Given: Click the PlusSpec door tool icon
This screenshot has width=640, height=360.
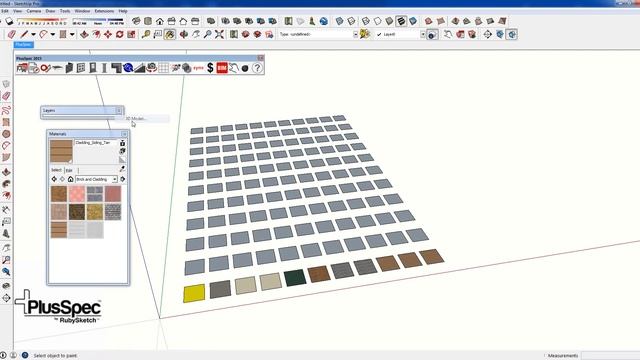Looking at the screenshot, I should click(93, 68).
